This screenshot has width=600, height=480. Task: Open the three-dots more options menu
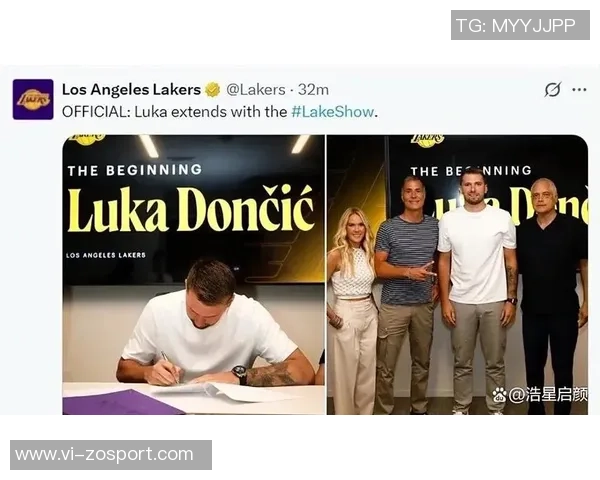[x=579, y=90]
